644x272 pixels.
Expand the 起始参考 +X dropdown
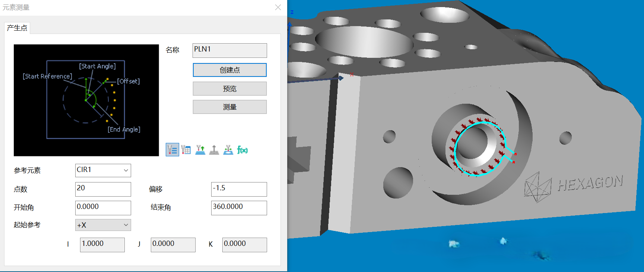coord(103,225)
